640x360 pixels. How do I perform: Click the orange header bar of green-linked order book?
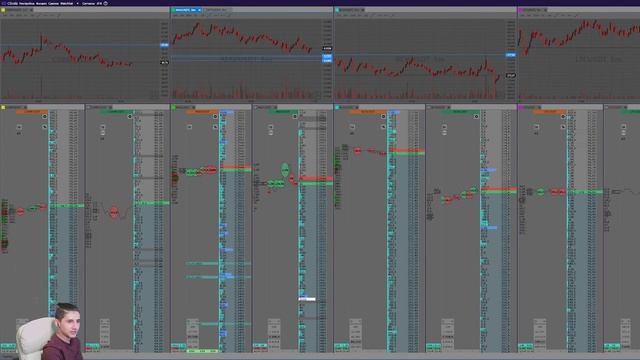(202, 111)
